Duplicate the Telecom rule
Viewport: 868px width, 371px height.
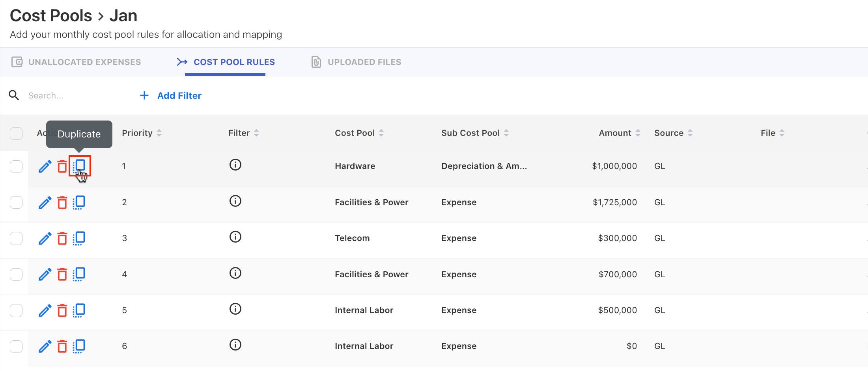79,238
